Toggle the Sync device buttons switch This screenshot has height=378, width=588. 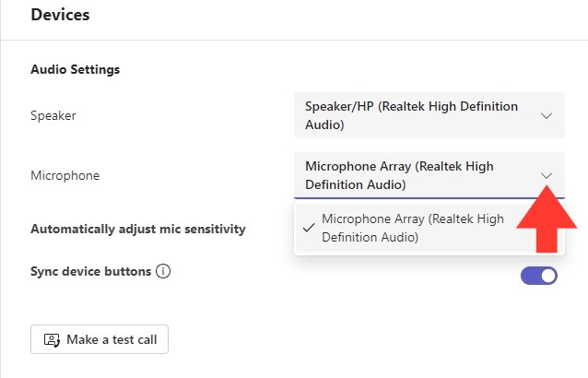[x=539, y=276]
